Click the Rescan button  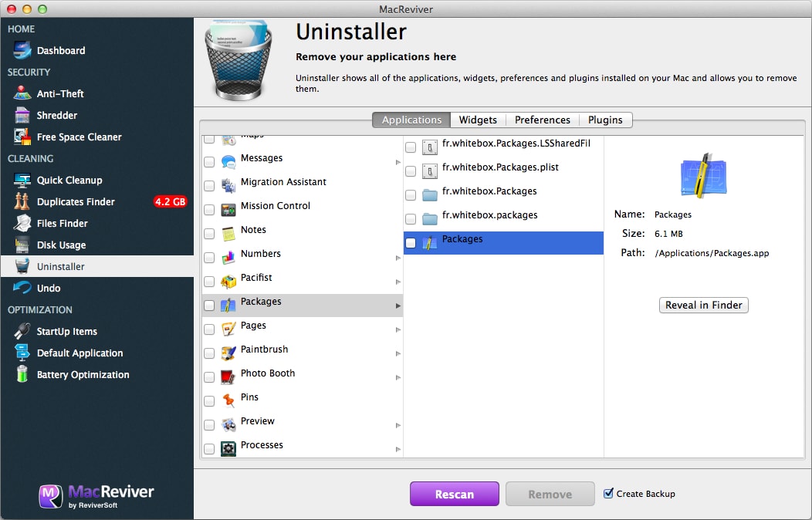click(455, 494)
